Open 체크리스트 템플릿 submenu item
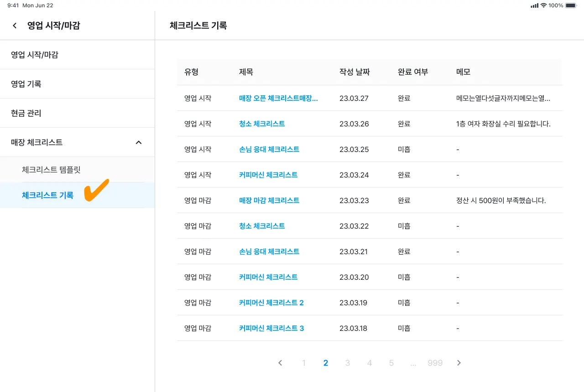This screenshot has height=392, width=584. pos(51,170)
